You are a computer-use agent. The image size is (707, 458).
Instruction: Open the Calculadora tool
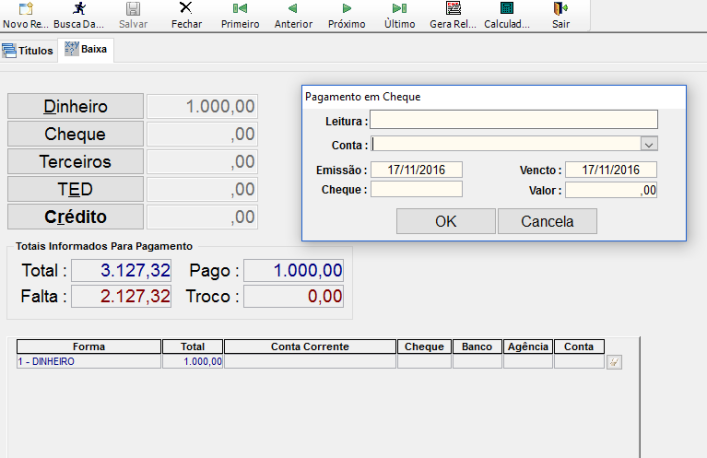507,9
